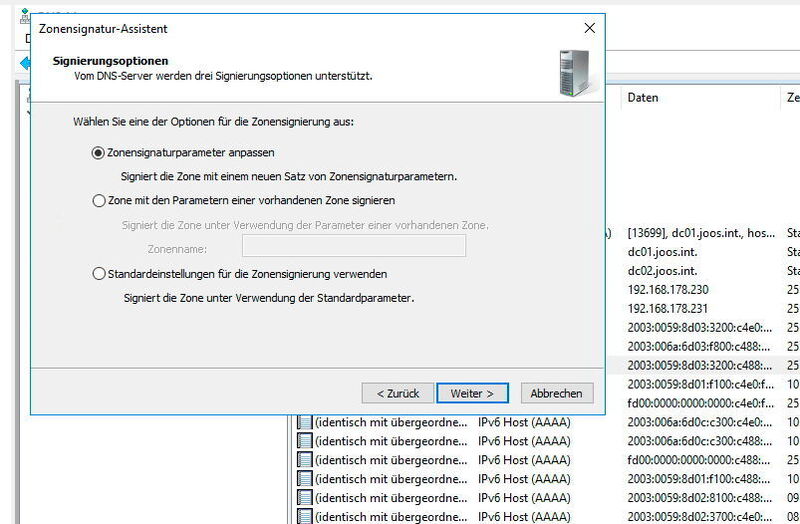Click name (identisch mit übergeordne... in 2003:006a:6d0c:c300:c488 row
The height and width of the screenshot is (524, 800).
pyautogui.click(x=391, y=441)
